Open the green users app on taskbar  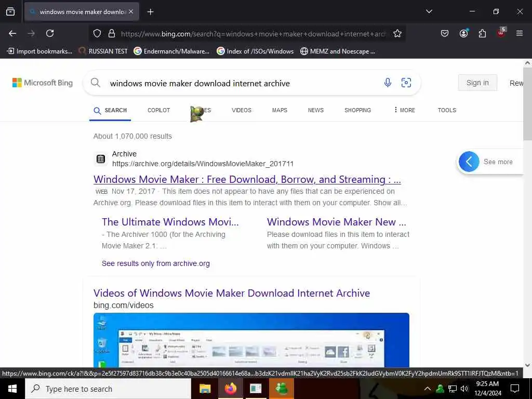coord(281,389)
